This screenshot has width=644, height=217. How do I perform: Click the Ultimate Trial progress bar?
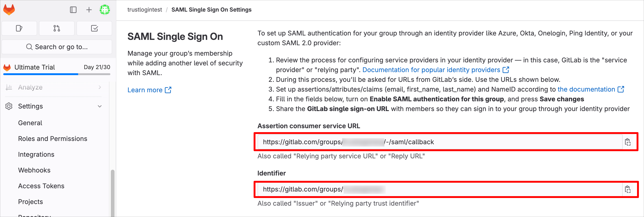point(57,74)
